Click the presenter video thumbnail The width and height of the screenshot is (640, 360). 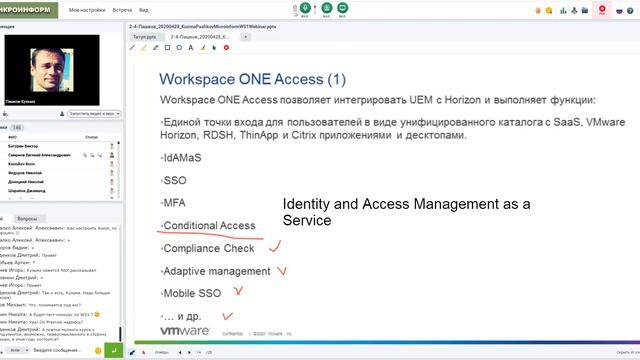[52, 70]
